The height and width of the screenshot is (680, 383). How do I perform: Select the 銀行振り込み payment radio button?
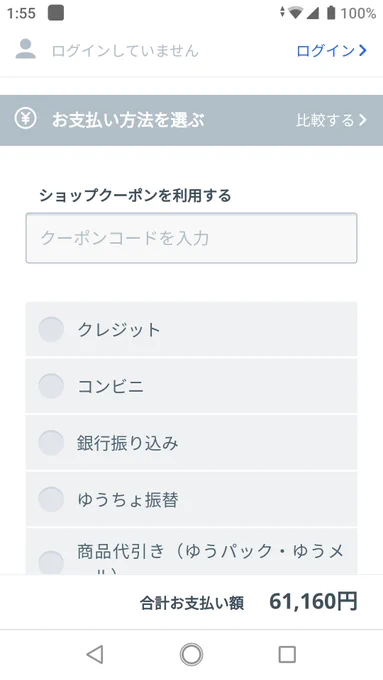(x=51, y=443)
